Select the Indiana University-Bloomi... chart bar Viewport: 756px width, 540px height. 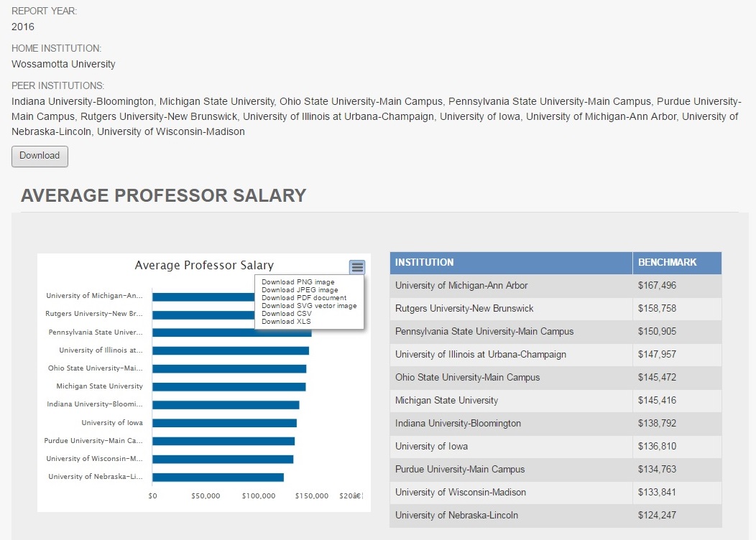(226, 404)
